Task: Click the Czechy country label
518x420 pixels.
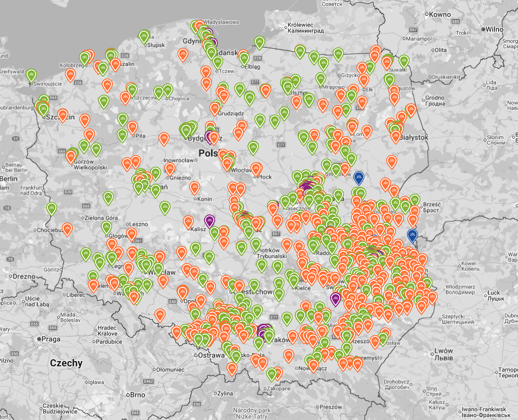Action: point(67,363)
